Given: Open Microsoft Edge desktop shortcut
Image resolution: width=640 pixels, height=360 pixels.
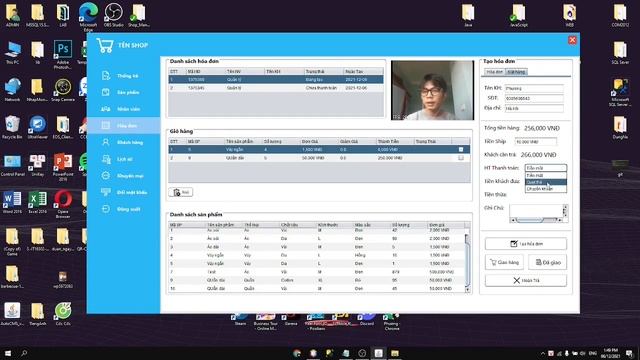Looking at the screenshot, I should (88, 16).
